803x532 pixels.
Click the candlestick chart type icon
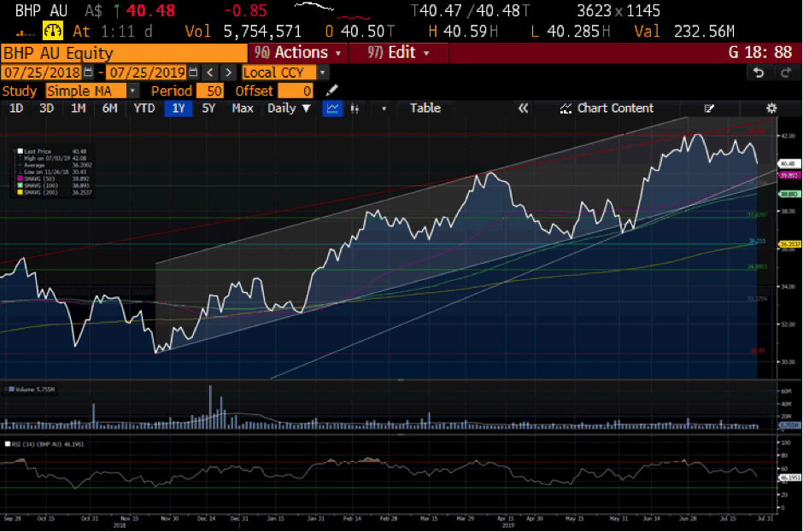(x=355, y=108)
